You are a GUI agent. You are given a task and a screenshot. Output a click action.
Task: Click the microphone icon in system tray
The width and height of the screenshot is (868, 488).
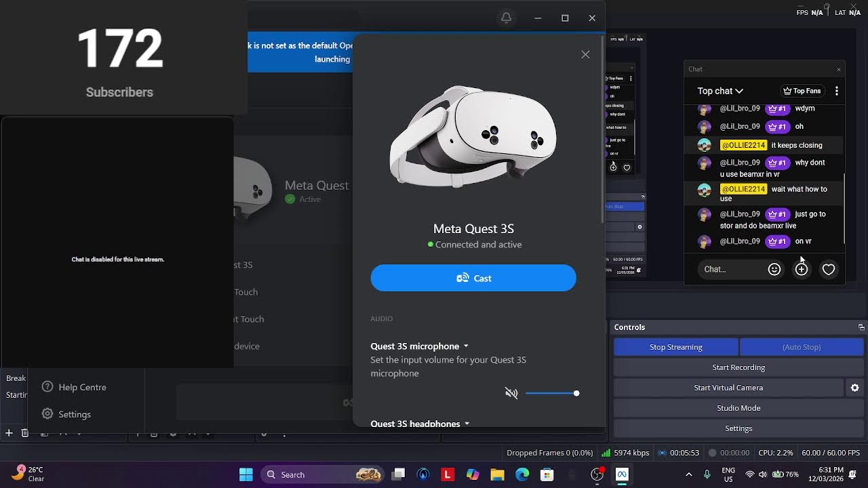(x=707, y=474)
